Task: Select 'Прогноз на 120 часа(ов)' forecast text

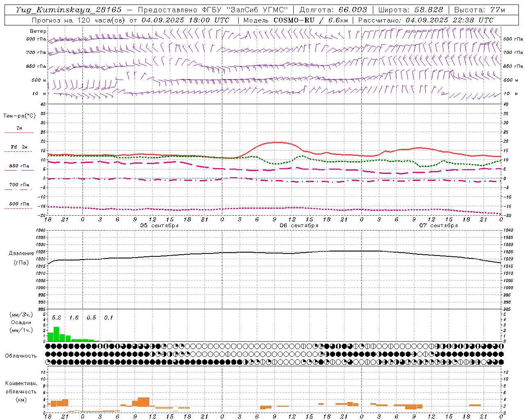Action: pyautogui.click(x=79, y=20)
